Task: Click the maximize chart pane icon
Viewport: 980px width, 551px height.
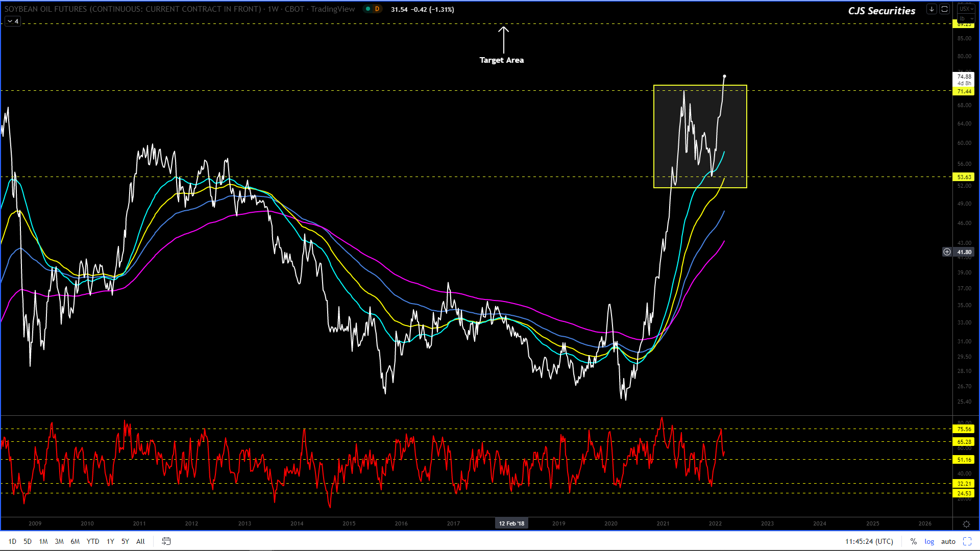Action: coord(944,9)
